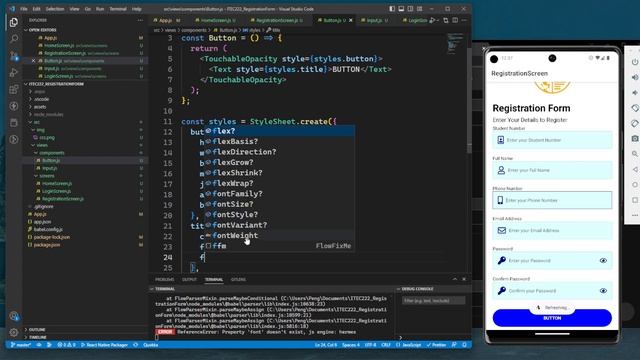This screenshot has width=640, height=360.
Task: Switch to the Input.js editor tab
Action: (374, 20)
